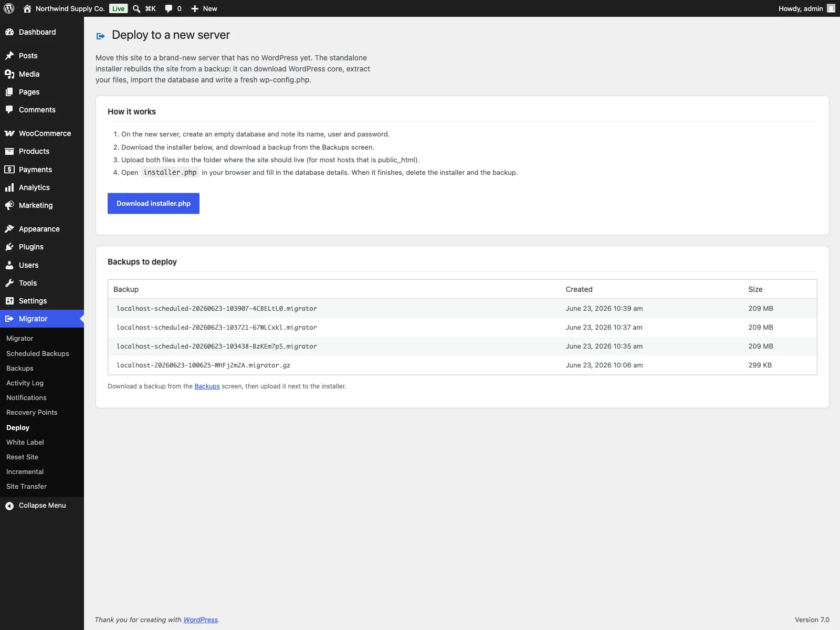Click the comments bubble icon in the admin bar

pos(169,8)
